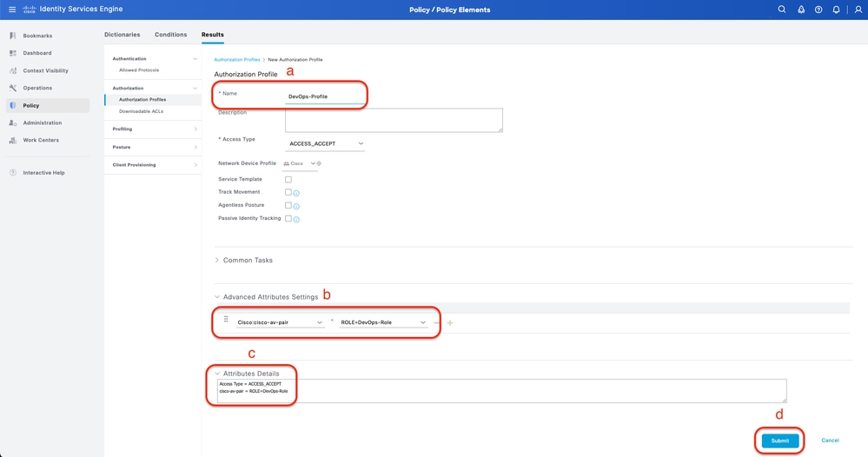Screen dimensions: 868x457
Task: Enable the Agentless Posture checkbox
Action: [x=288, y=205]
